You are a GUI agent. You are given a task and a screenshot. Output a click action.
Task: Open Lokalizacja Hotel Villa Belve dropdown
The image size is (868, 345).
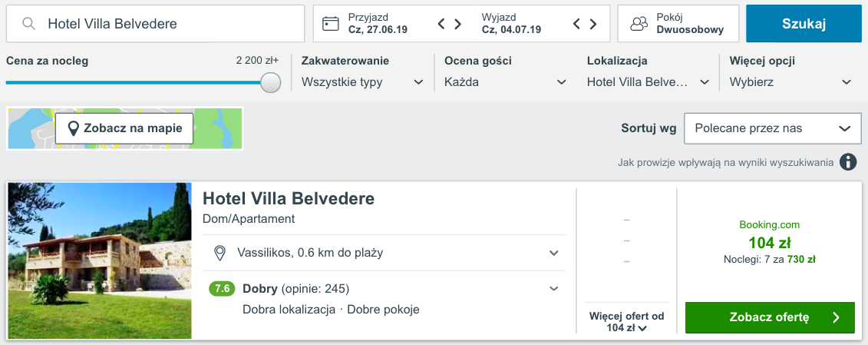[649, 83]
